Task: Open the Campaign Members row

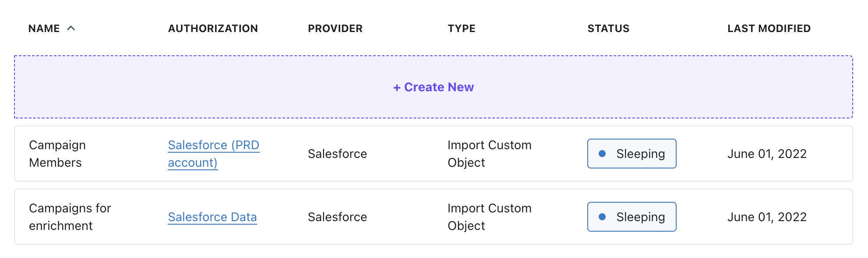Action: (57, 154)
